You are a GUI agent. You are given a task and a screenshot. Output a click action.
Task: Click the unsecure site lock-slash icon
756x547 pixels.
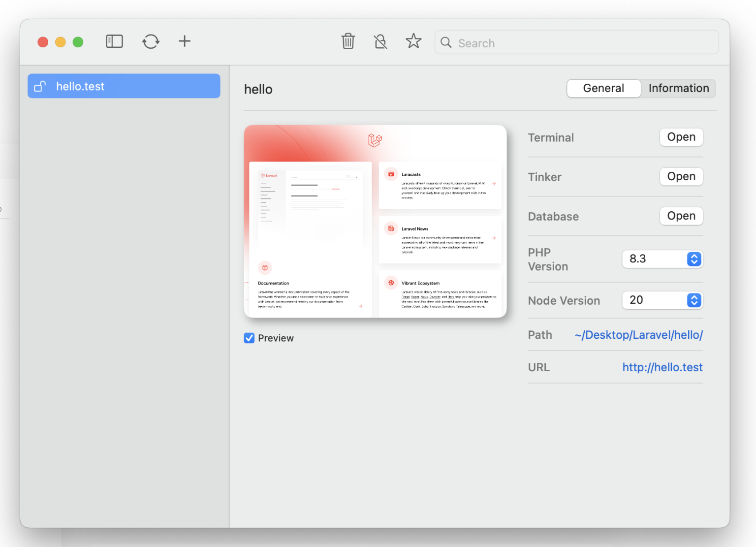380,41
